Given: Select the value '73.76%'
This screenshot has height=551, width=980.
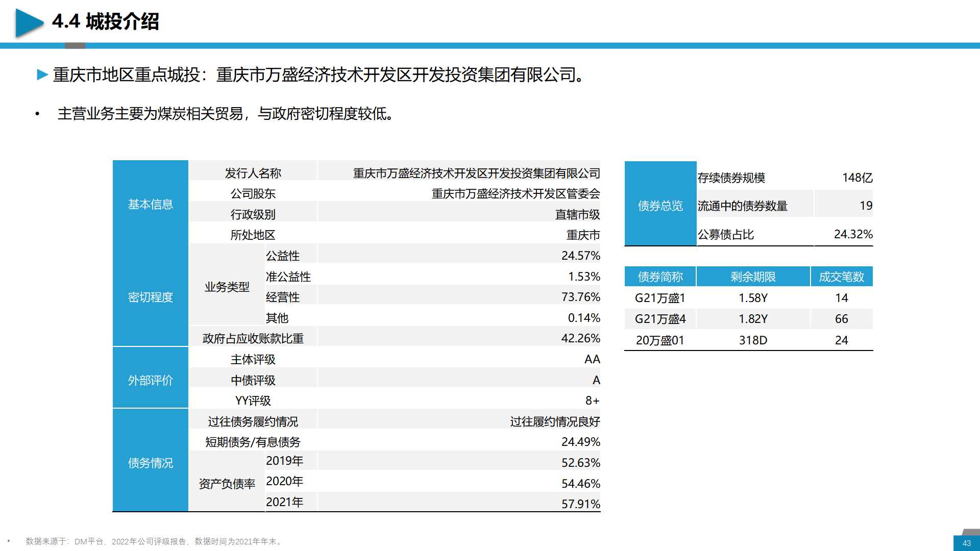Looking at the screenshot, I should [x=581, y=297].
